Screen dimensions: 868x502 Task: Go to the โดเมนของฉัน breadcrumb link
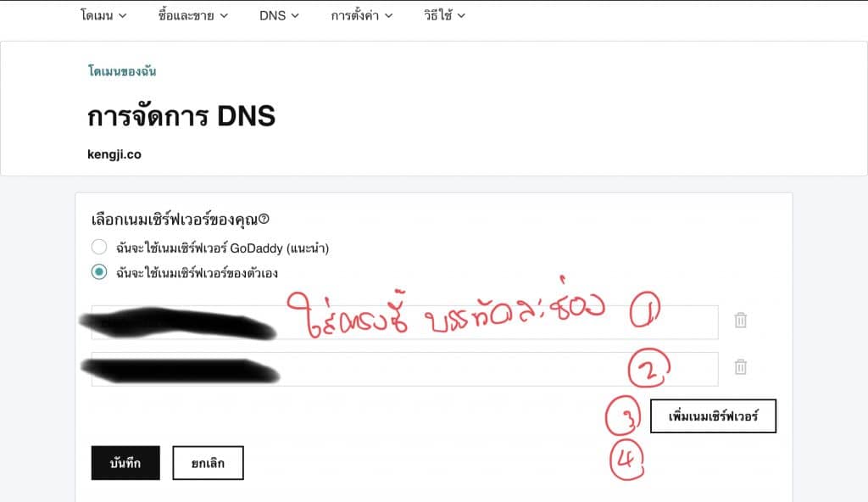pos(122,71)
